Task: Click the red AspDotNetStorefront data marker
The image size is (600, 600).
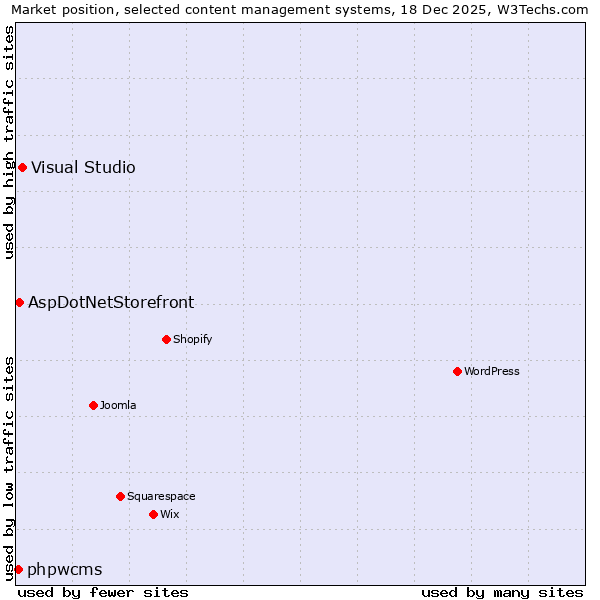Action: tap(19, 302)
